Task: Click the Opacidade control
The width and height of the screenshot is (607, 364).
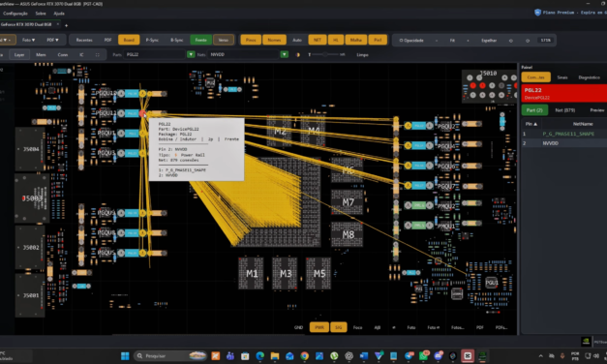Action: [x=411, y=41]
